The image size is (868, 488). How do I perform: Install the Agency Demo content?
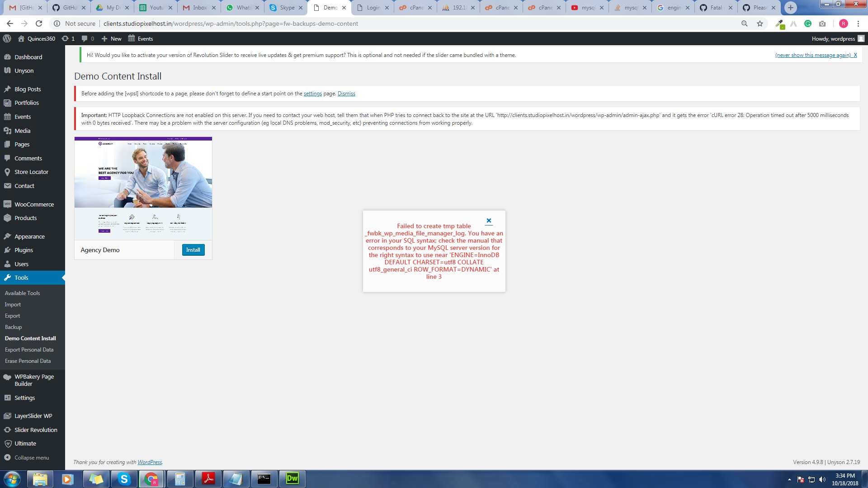pos(193,249)
